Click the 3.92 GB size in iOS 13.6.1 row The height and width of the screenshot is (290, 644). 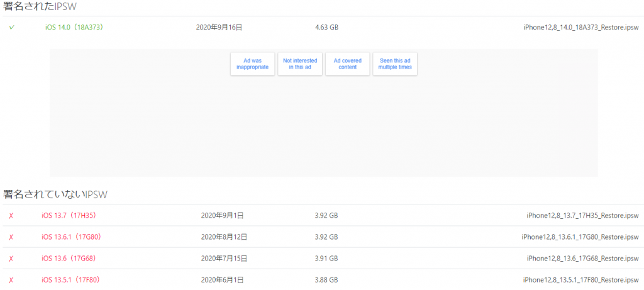point(326,237)
